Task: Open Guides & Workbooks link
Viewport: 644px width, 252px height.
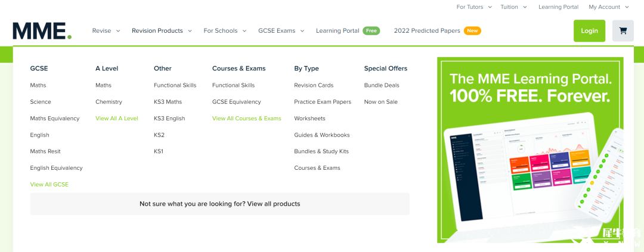Action: [x=322, y=135]
